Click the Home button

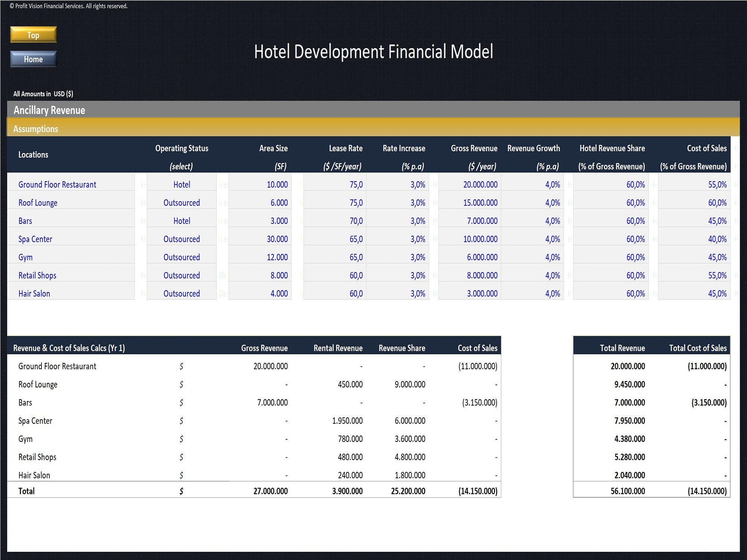click(33, 59)
